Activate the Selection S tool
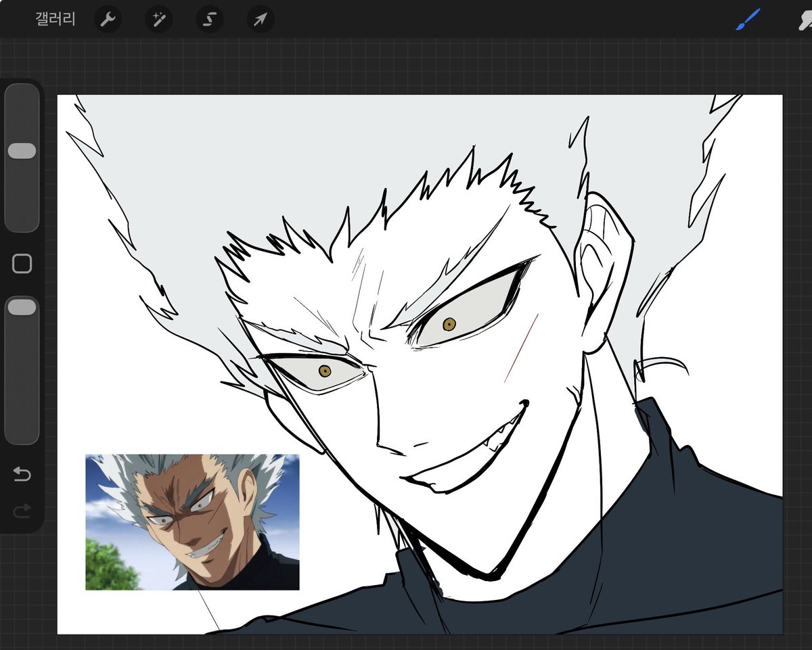This screenshot has width=812, height=650. click(210, 20)
